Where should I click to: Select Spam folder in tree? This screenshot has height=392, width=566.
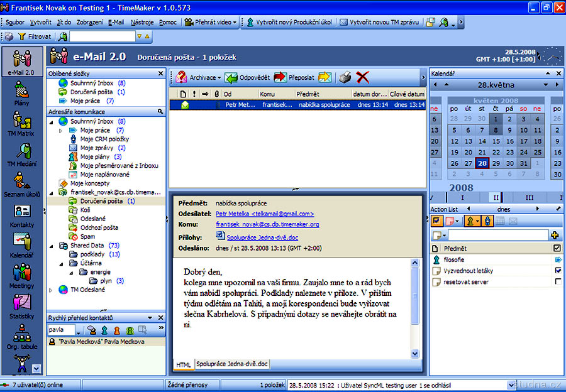pyautogui.click(x=87, y=237)
